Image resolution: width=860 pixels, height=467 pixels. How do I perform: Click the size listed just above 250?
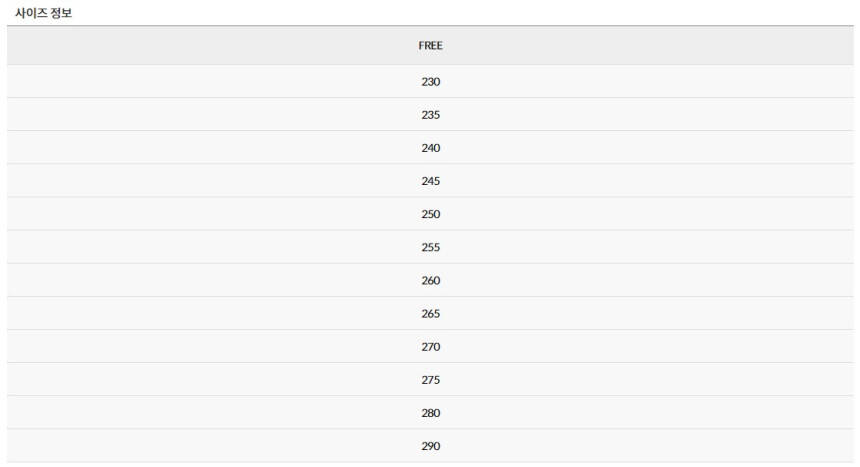tap(430, 181)
